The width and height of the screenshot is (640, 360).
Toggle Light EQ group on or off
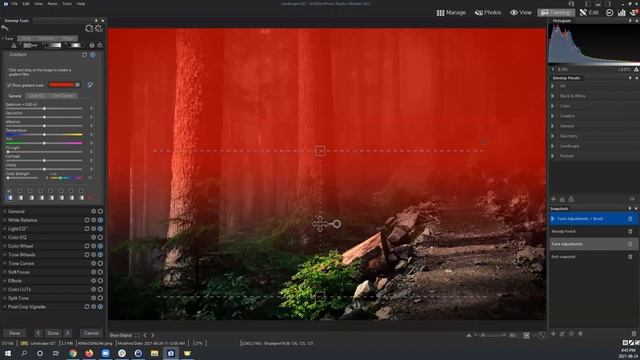(x=100, y=229)
